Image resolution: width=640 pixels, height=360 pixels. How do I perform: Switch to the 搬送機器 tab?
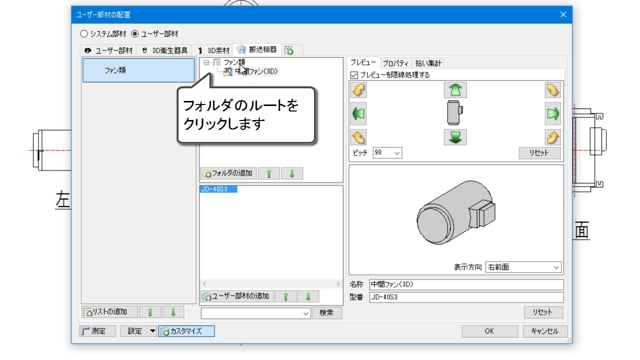(x=258, y=50)
